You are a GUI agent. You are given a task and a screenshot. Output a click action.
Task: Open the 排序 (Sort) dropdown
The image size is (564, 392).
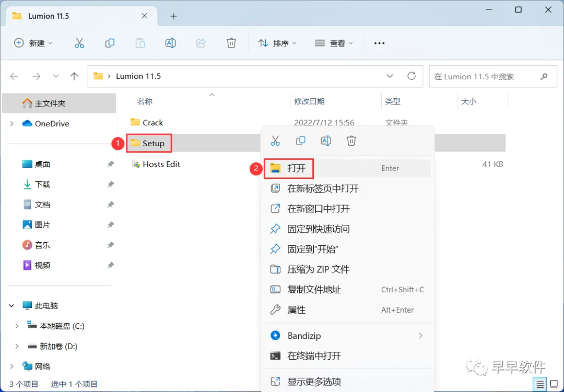click(277, 43)
